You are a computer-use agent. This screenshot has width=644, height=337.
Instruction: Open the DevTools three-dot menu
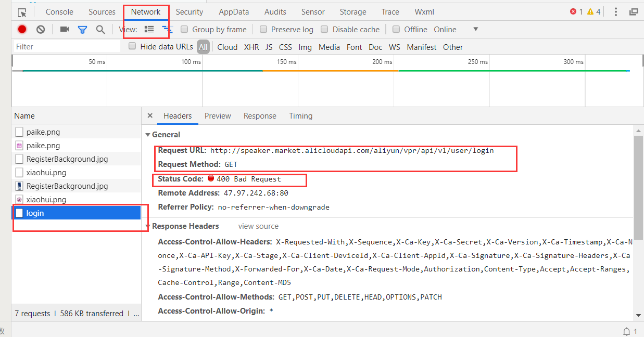(x=616, y=11)
